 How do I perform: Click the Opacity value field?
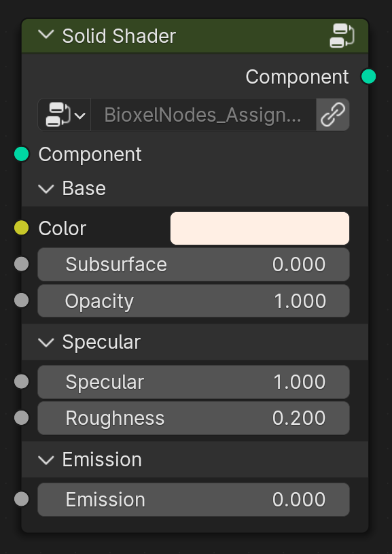pyautogui.click(x=194, y=300)
